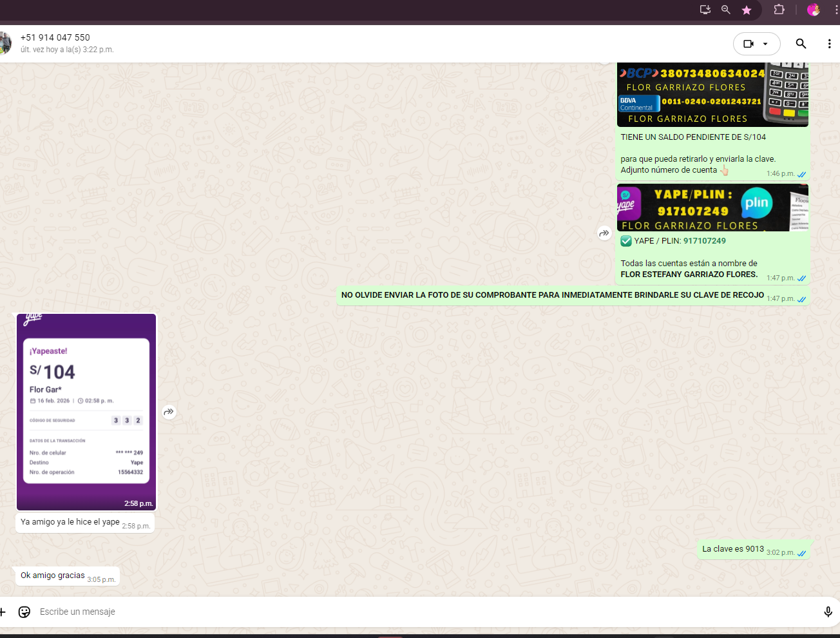Open the browser zoom magnifier icon
The width and height of the screenshot is (840, 638).
tap(726, 10)
